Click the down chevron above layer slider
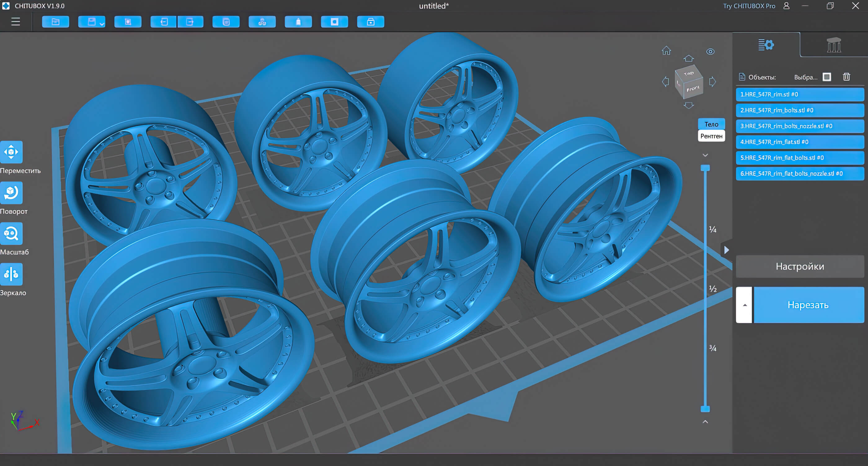868x466 pixels. pos(705,155)
